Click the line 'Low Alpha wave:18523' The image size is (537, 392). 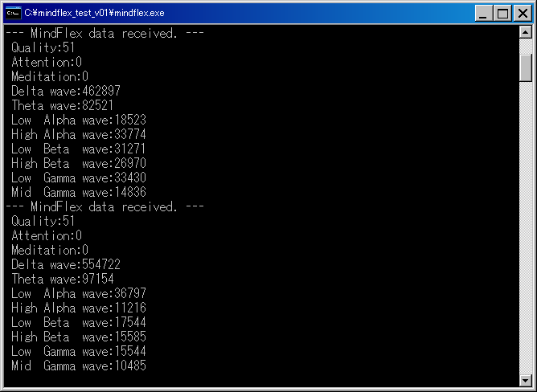pyautogui.click(x=79, y=120)
